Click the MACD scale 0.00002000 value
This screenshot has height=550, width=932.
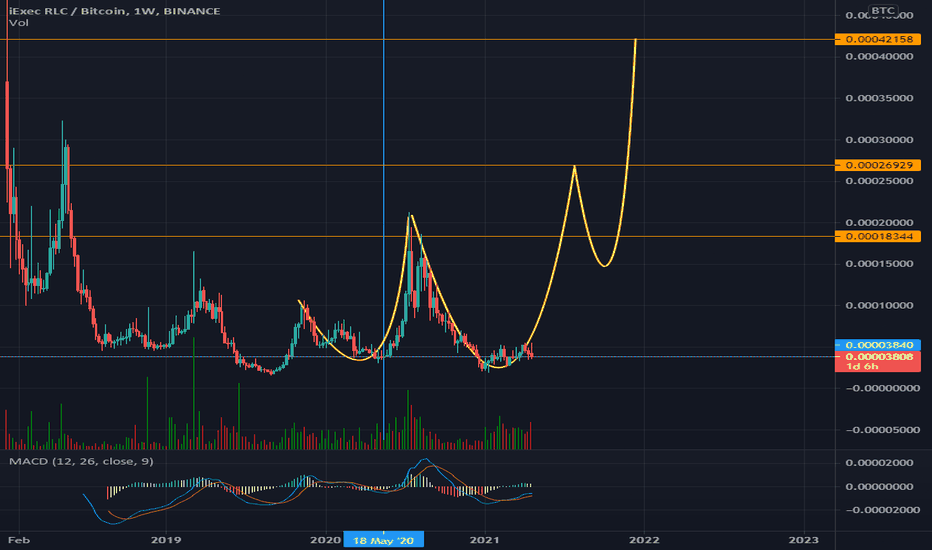(879, 463)
